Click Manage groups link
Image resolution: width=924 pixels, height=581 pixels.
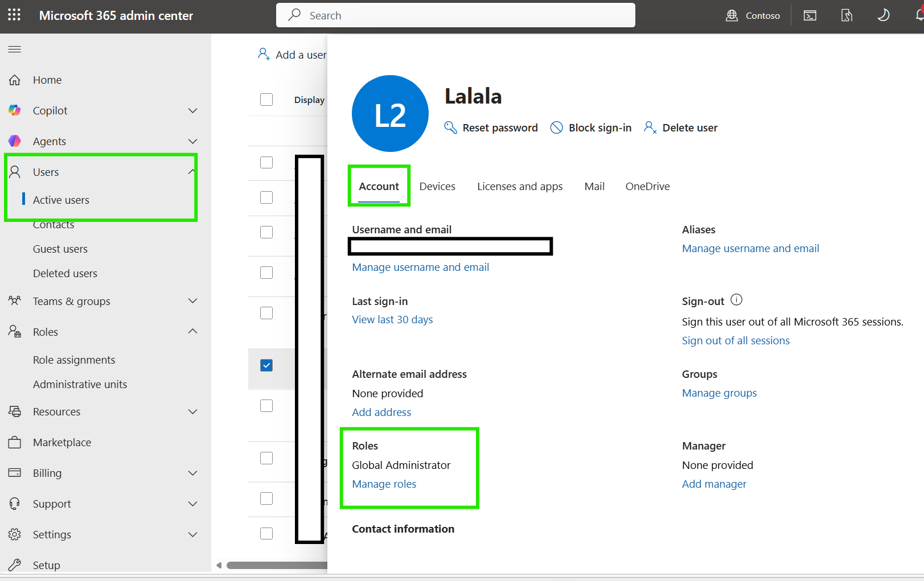tap(720, 393)
